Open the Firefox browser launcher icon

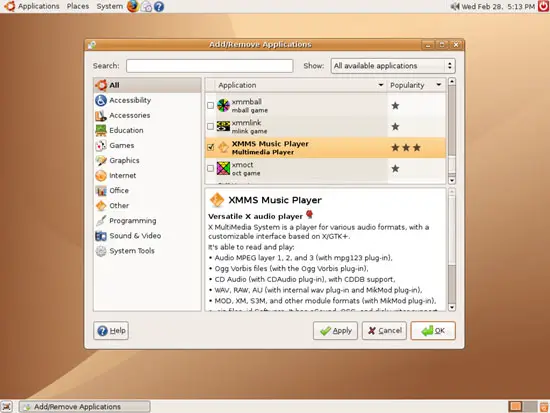click(x=133, y=6)
